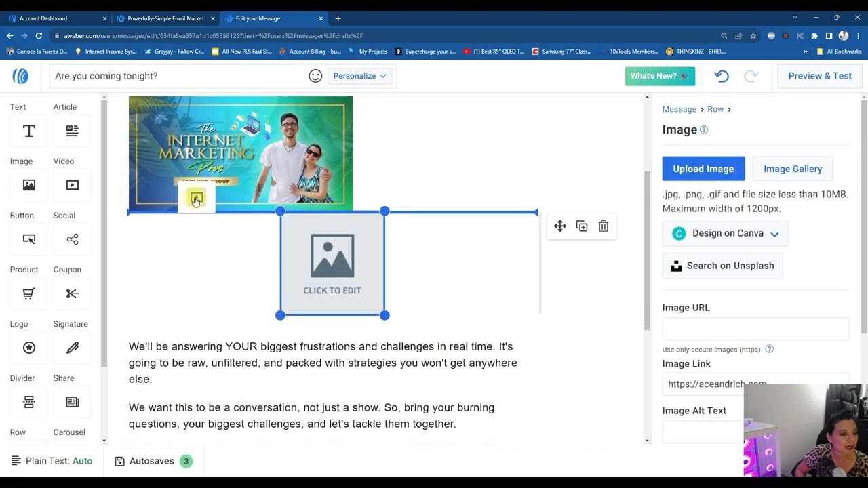868x488 pixels.
Task: Switch to the Account Dashboard tab
Action: [x=57, y=18]
